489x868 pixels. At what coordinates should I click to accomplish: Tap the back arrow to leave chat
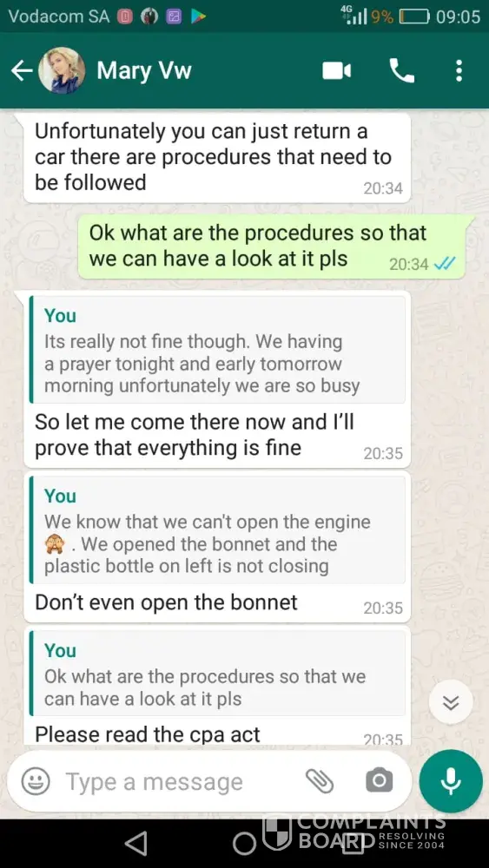coord(22,71)
